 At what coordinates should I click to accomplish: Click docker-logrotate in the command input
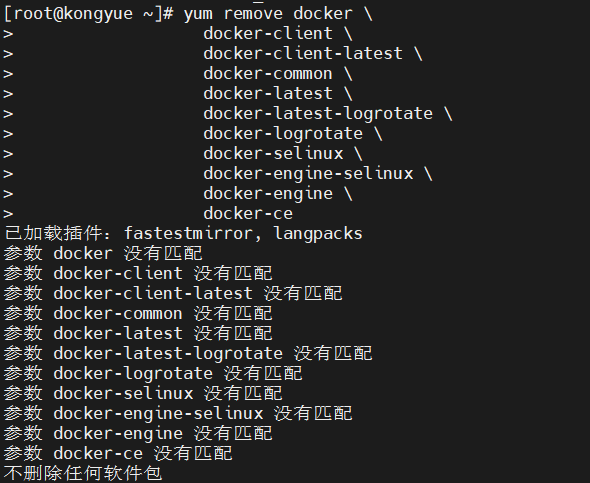(x=283, y=134)
